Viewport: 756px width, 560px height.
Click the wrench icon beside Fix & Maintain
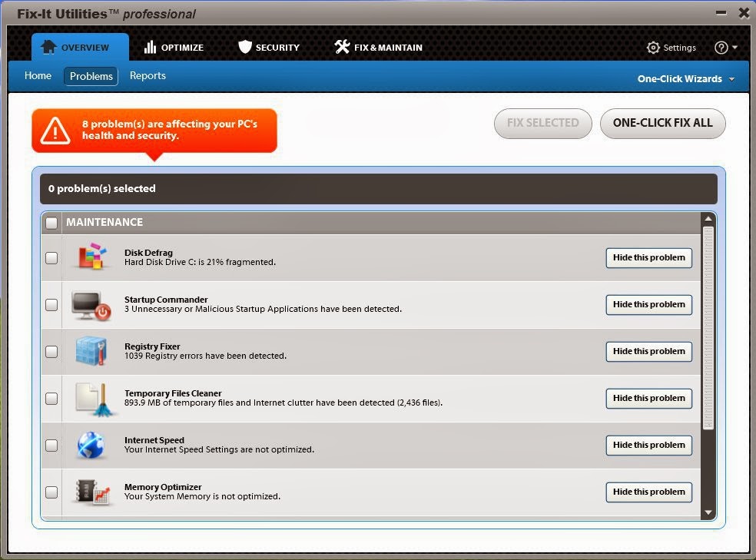click(342, 47)
